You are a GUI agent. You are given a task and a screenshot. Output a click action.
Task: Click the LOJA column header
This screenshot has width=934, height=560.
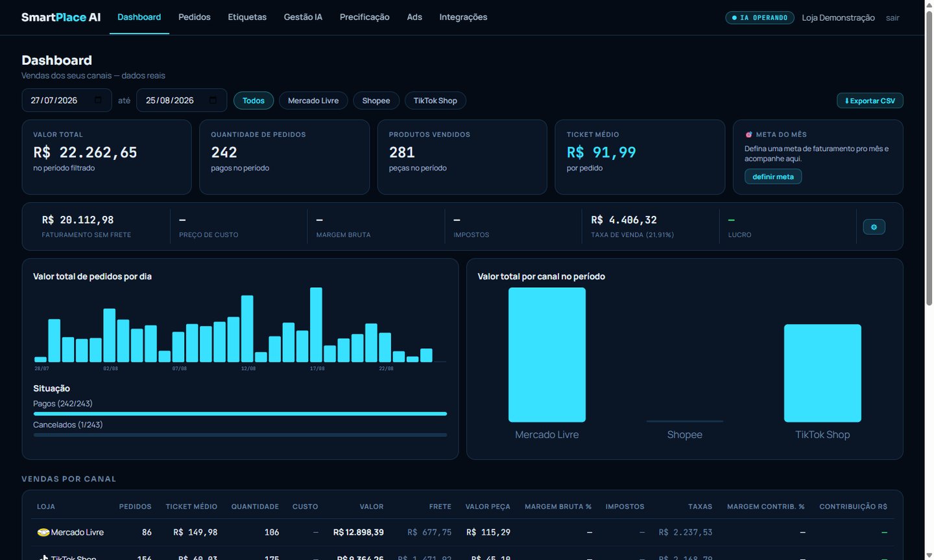tap(46, 506)
